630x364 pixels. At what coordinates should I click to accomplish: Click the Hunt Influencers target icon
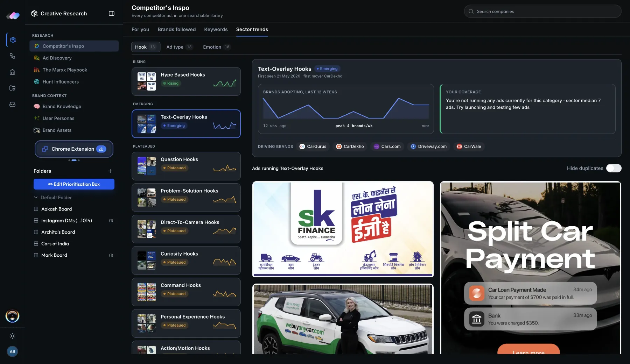tap(37, 82)
